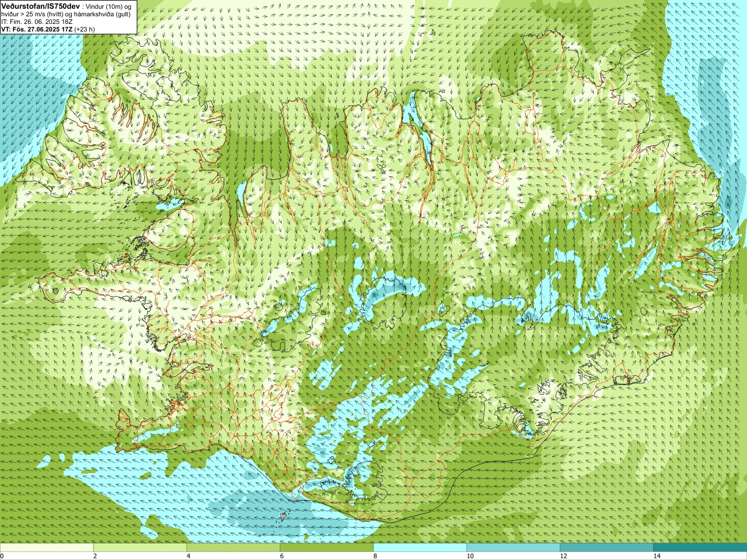Click the scale label '14'
Viewport: 747px width, 560px height.
coord(657,556)
